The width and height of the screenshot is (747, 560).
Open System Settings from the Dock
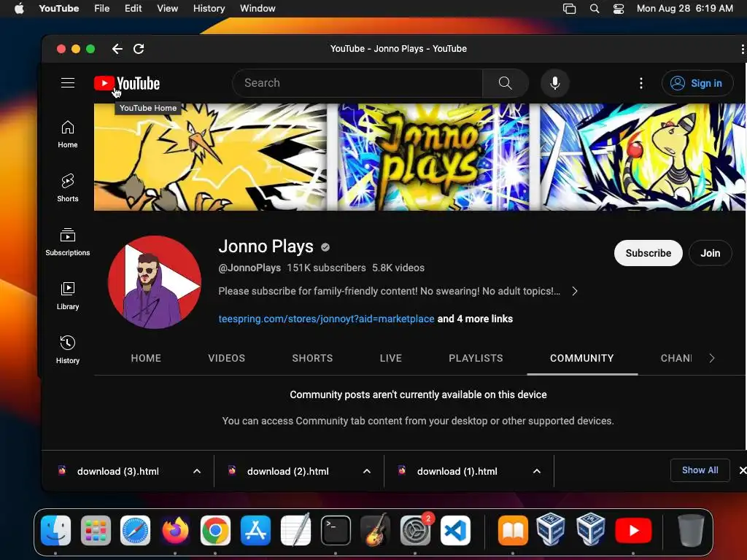(415, 530)
